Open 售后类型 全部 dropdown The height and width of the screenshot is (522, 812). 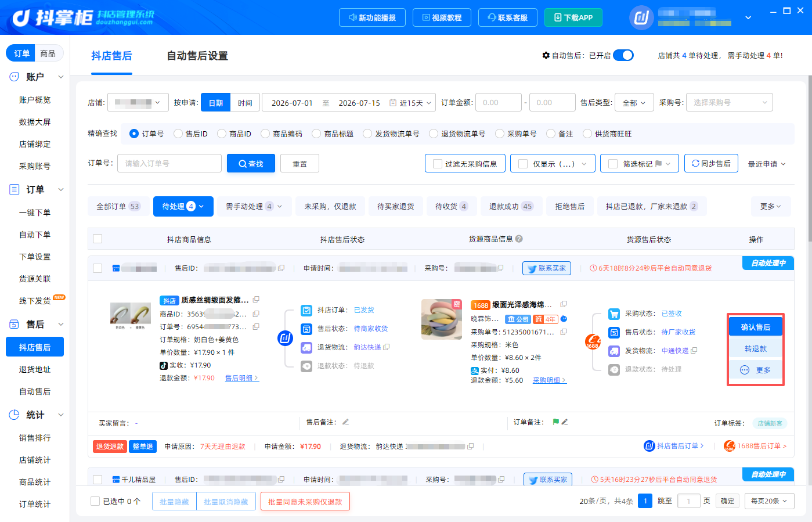(x=634, y=103)
